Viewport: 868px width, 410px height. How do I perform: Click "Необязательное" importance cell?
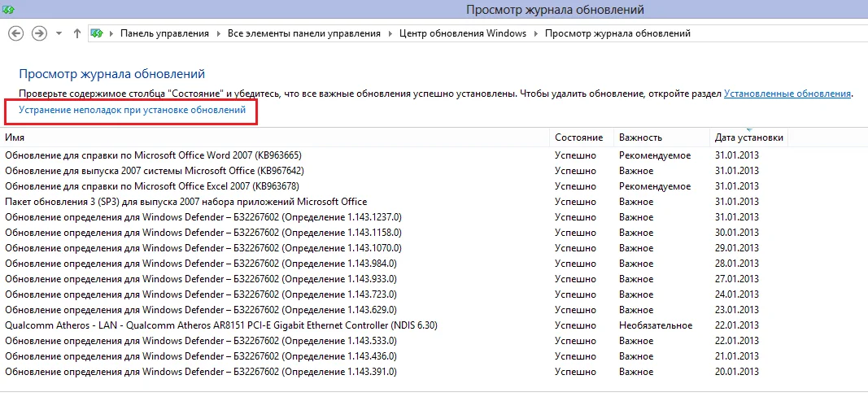[656, 325]
